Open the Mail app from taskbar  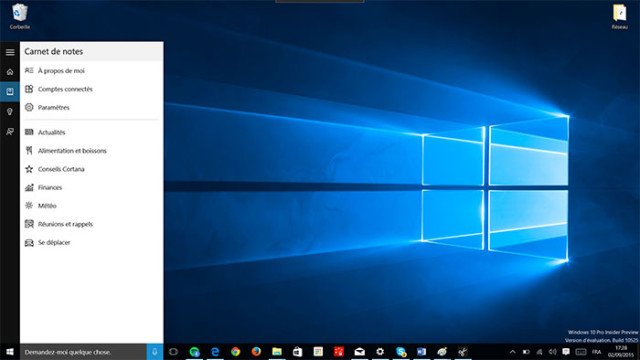tap(360, 352)
